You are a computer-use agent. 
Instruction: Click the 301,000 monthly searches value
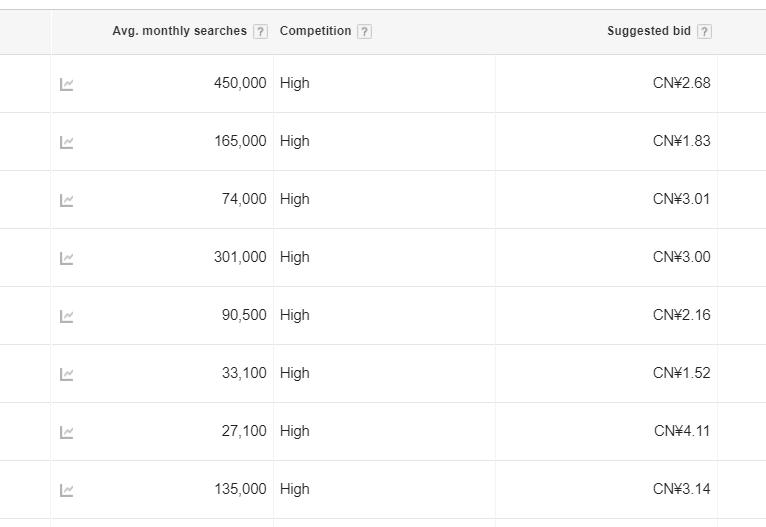(240, 257)
